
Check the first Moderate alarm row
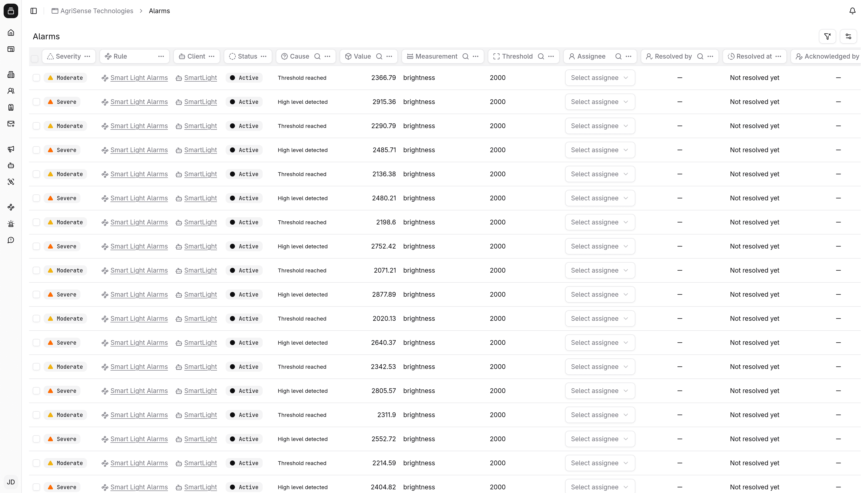[36, 77]
